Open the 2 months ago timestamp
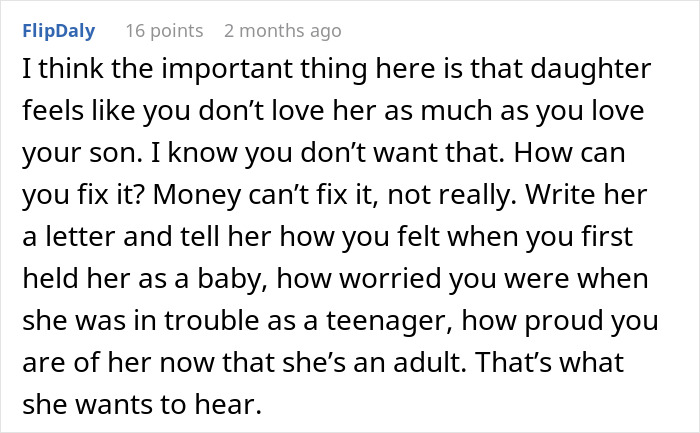This screenshot has width=700, height=433. pos(282,31)
